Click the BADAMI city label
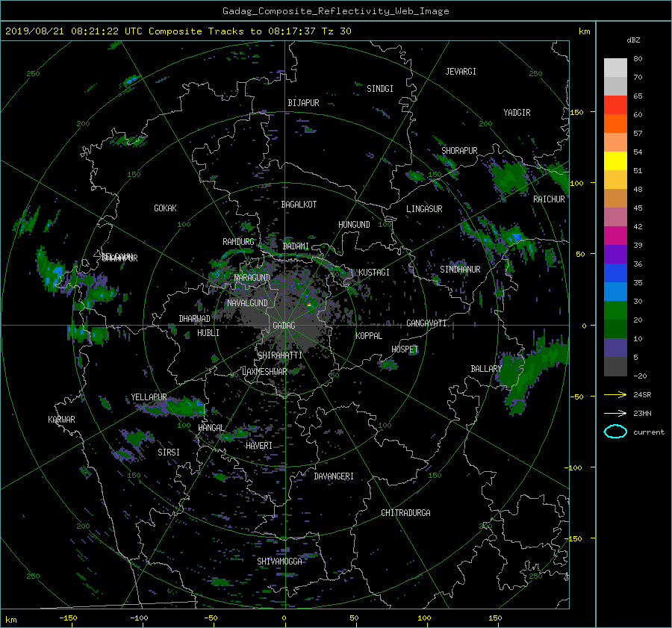This screenshot has height=628, width=672. [x=296, y=246]
